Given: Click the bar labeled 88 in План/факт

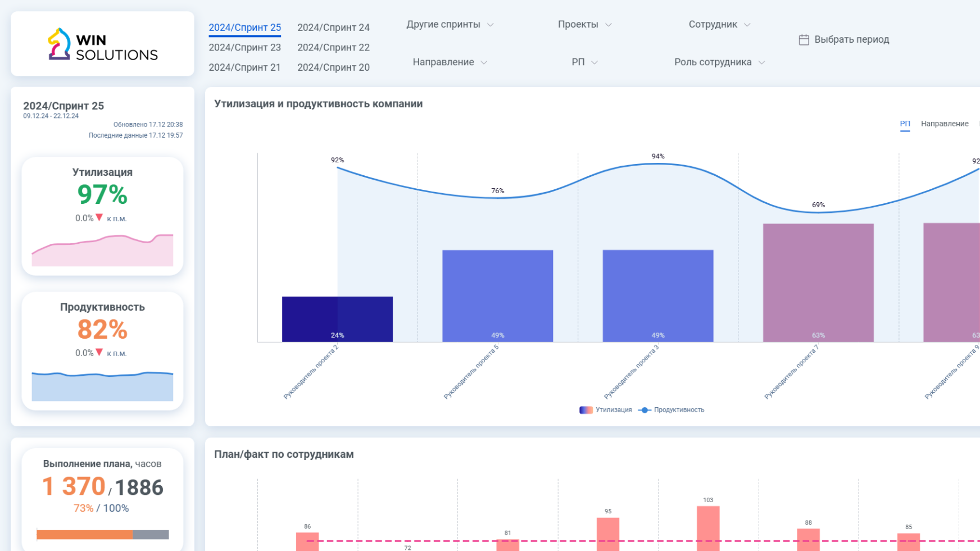Looking at the screenshot, I should click(x=808, y=540).
